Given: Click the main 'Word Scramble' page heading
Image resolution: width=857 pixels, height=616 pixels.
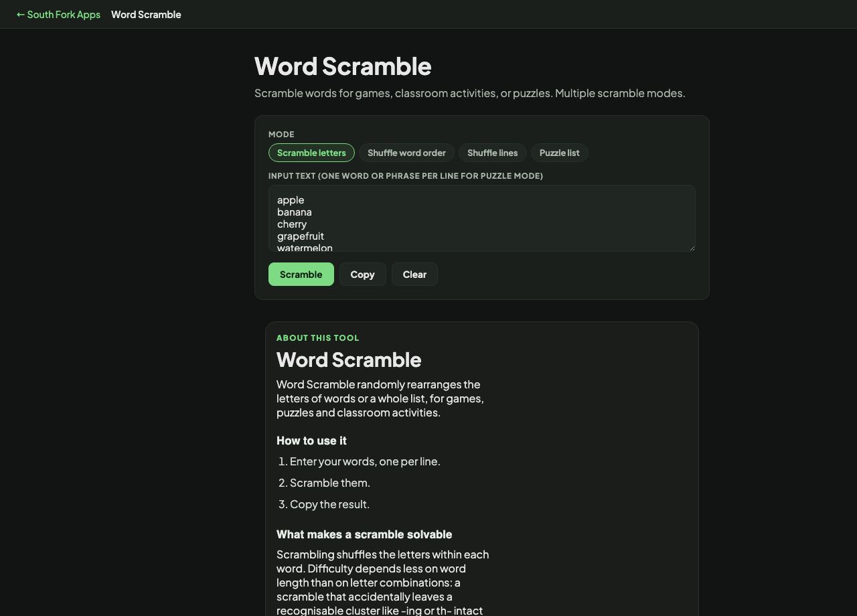Looking at the screenshot, I should [343, 66].
